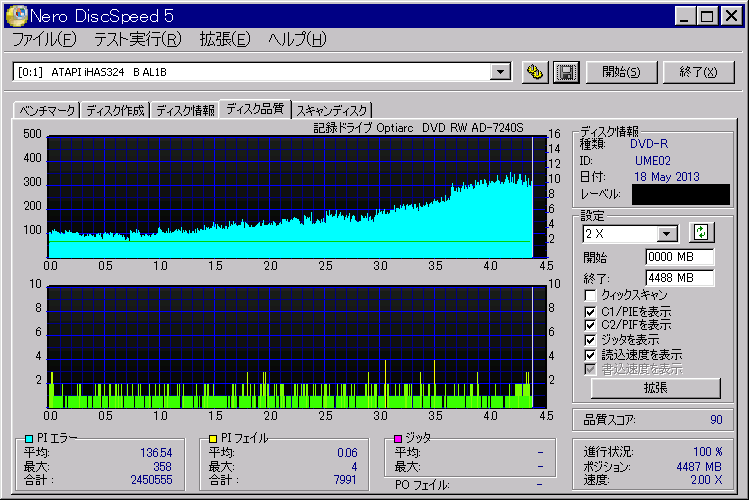Click the 終了(X) button
Viewport: 749px width, 500px height.
coord(698,72)
